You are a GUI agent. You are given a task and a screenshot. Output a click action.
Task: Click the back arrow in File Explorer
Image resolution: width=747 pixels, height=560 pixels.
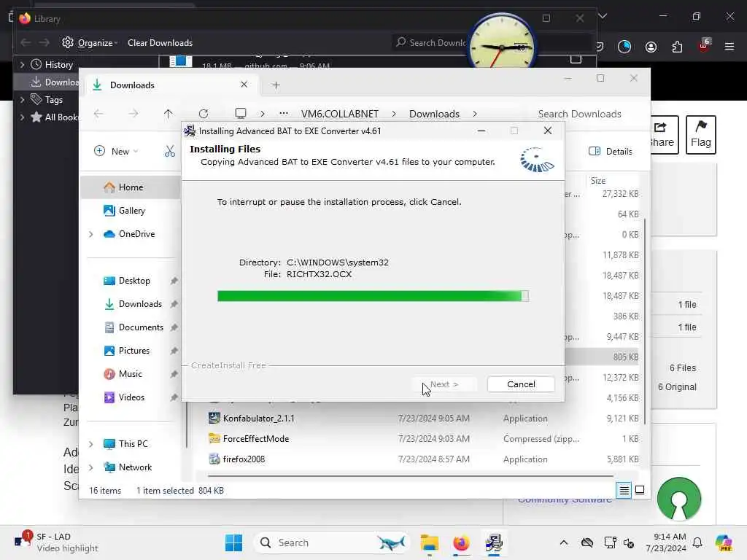pyautogui.click(x=98, y=114)
